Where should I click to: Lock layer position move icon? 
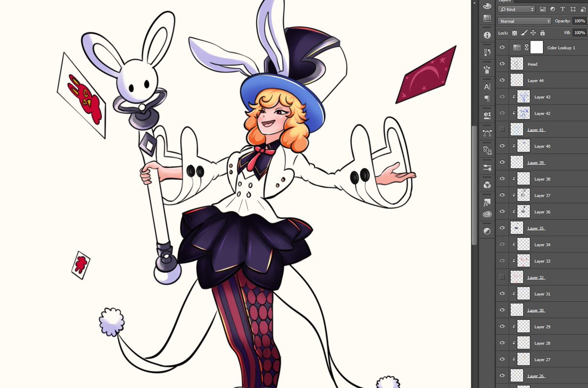point(533,33)
